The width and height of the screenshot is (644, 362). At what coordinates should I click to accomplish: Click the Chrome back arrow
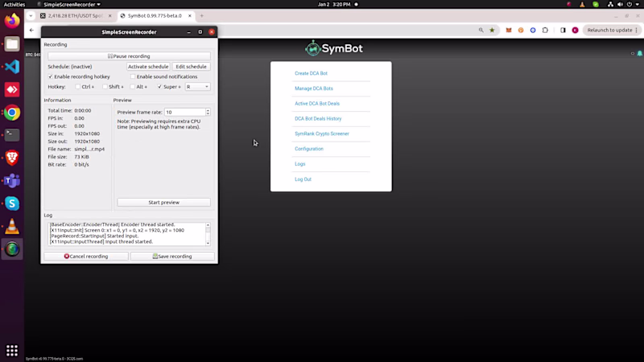coord(31,30)
